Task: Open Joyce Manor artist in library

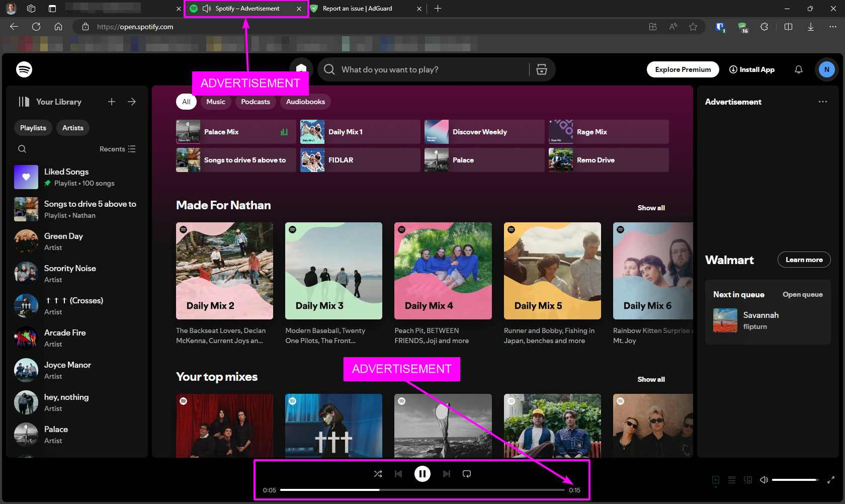Action: point(76,370)
